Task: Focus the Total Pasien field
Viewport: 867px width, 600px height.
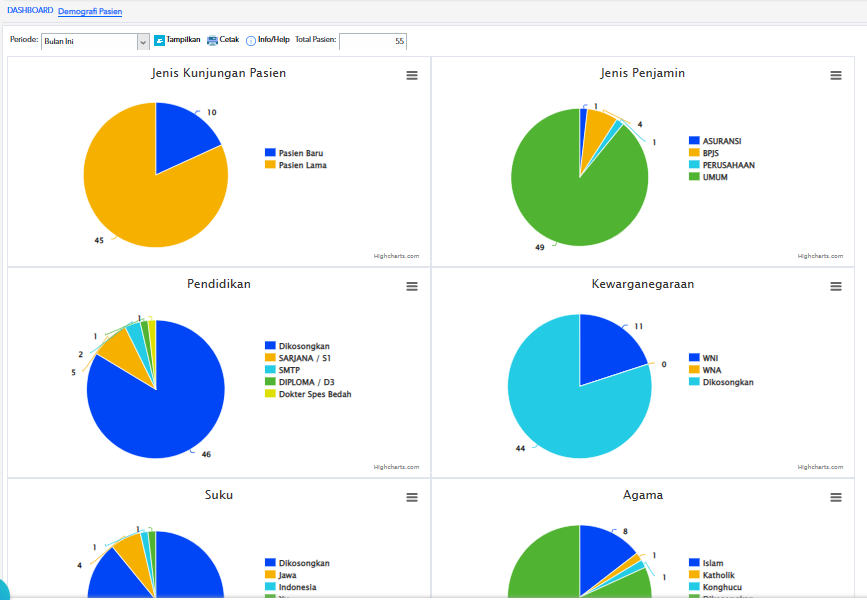Action: pos(373,41)
